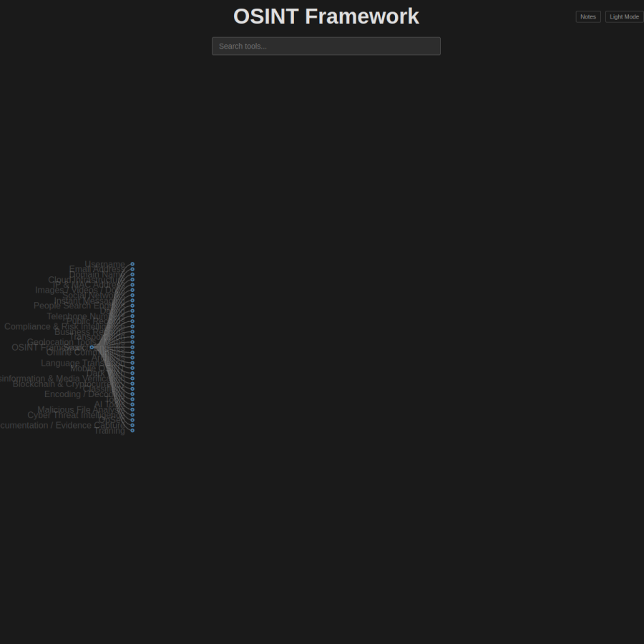Expand the Email Address node
644x644 pixels.
click(x=132, y=270)
